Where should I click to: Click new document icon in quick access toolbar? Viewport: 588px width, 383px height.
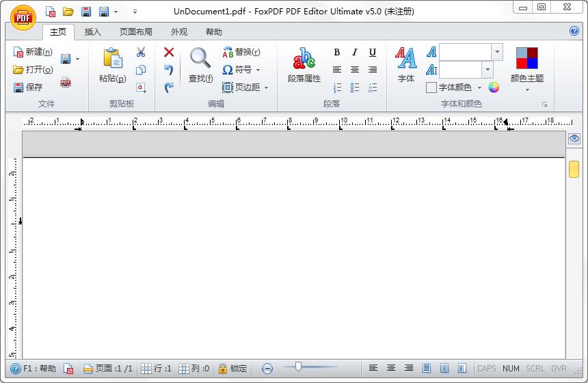(51, 12)
